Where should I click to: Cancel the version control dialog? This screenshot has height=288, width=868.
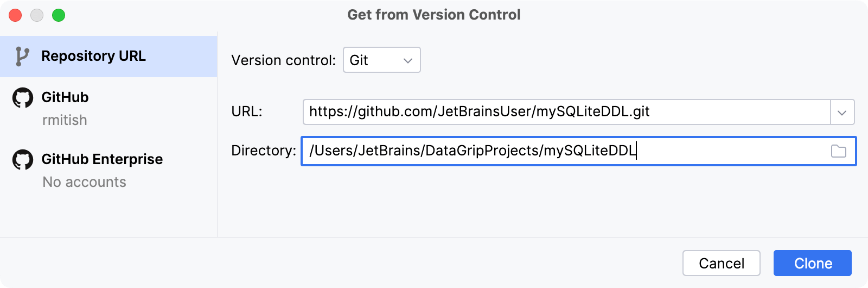click(721, 264)
